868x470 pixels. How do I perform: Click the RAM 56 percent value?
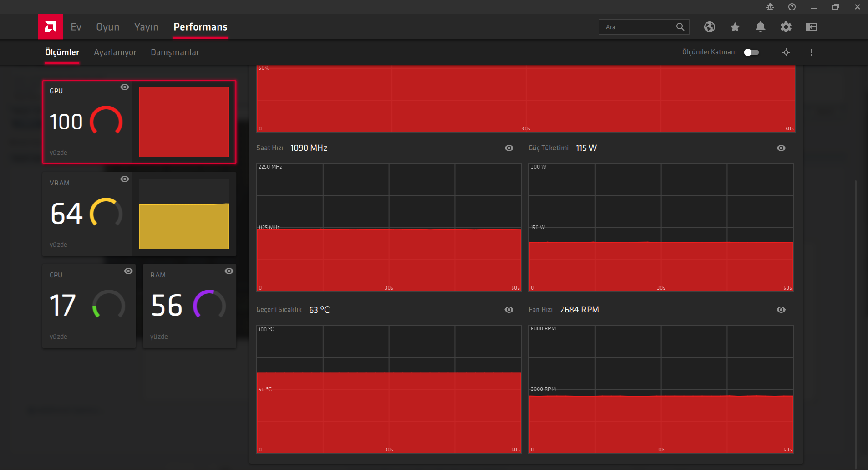(x=167, y=306)
